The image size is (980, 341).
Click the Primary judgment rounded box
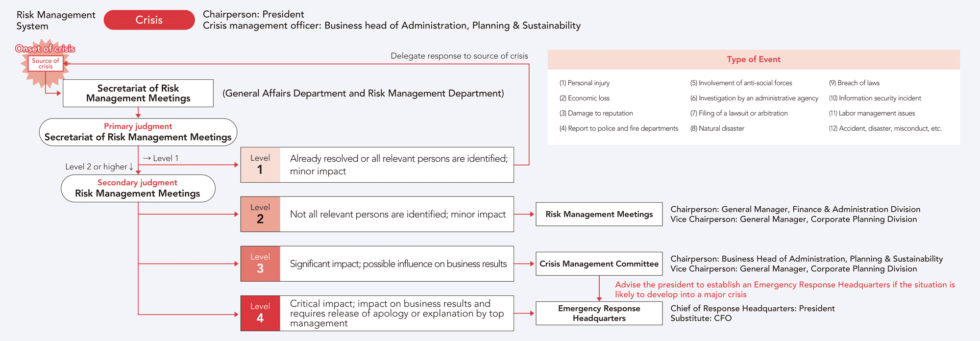click(x=138, y=132)
